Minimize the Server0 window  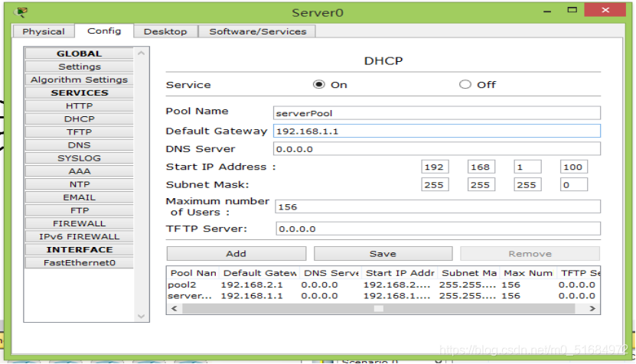pyautogui.click(x=547, y=11)
